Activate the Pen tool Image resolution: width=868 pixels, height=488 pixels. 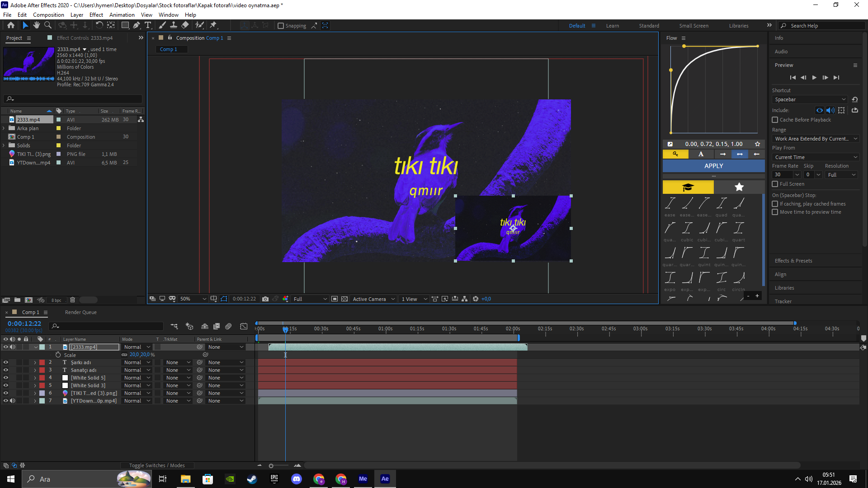pyautogui.click(x=137, y=25)
